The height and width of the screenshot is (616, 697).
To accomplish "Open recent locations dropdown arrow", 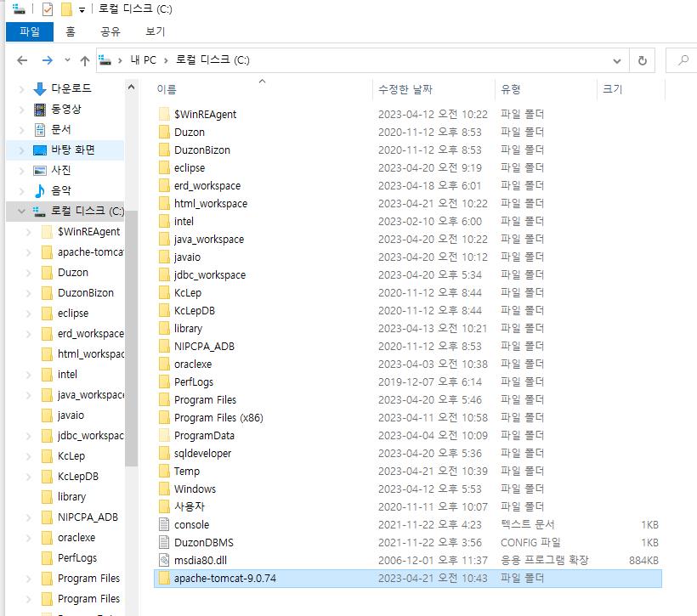I will (67, 60).
